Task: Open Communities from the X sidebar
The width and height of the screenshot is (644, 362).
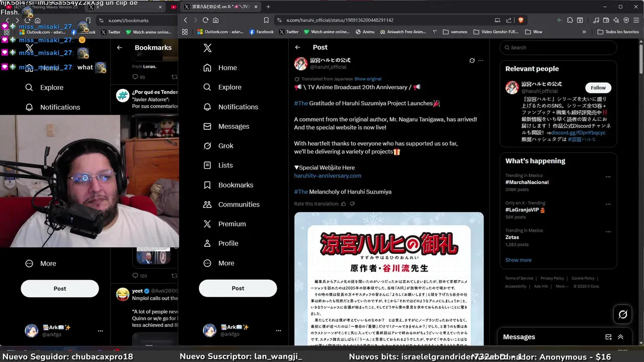Action: [x=231, y=204]
